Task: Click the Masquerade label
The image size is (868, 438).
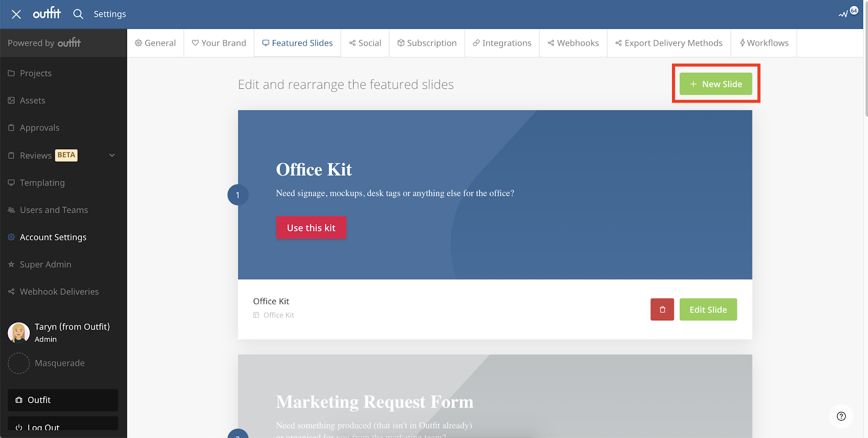Action: coord(60,363)
